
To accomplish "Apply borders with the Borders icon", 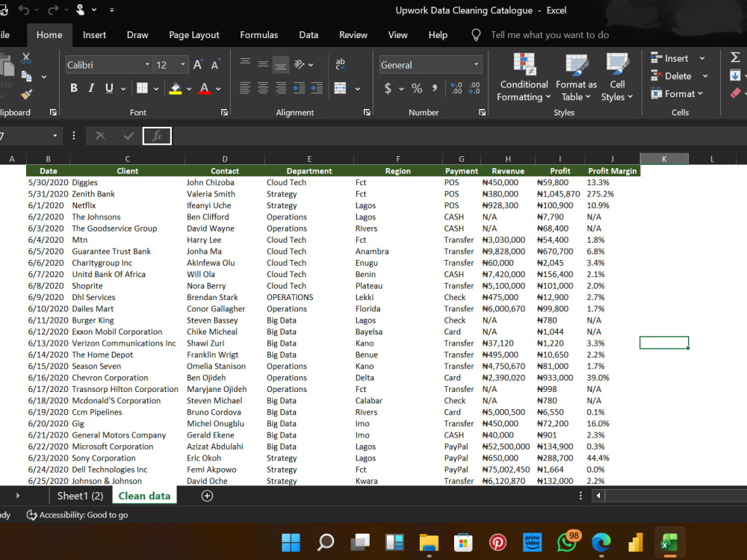I will pyautogui.click(x=142, y=88).
